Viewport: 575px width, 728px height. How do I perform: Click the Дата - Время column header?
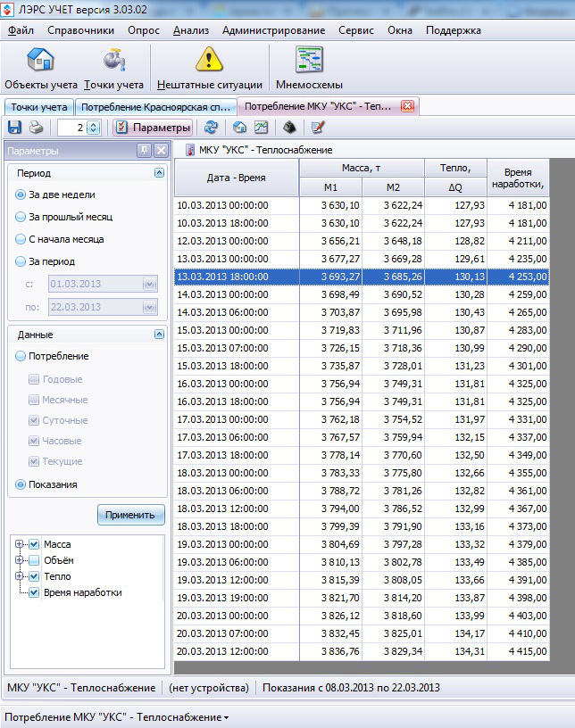[236, 178]
